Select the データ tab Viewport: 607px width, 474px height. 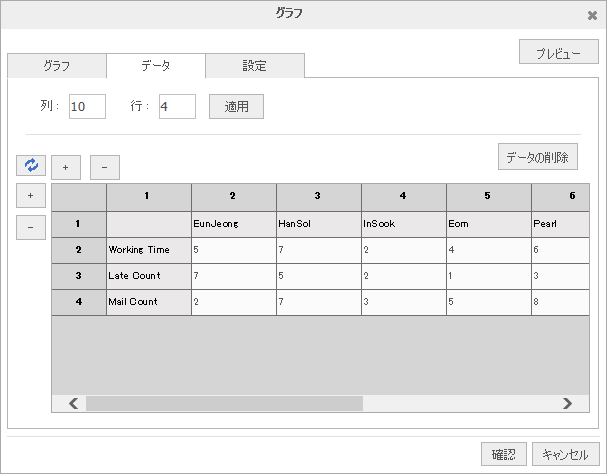click(x=155, y=66)
